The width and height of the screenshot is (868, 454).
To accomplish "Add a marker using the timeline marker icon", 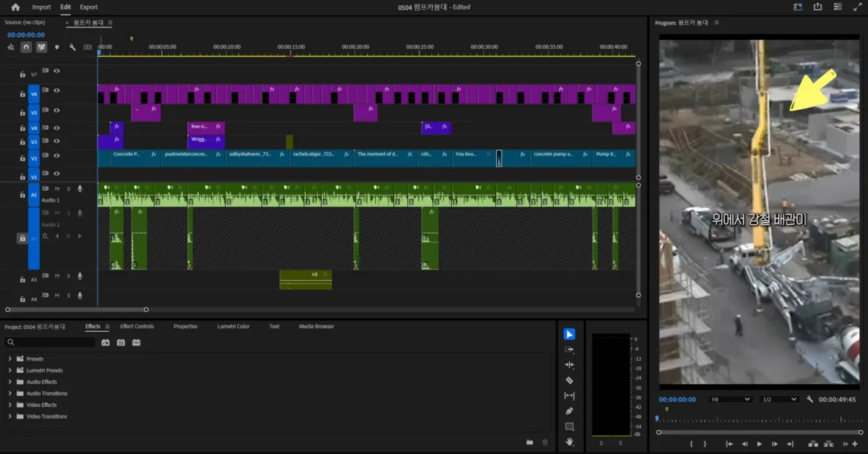I will click(57, 47).
